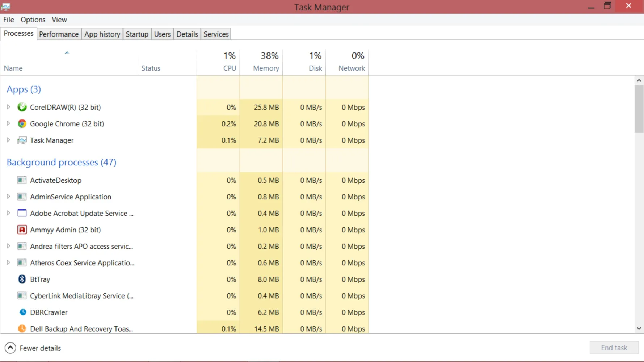Screen dimensions: 644x362
Task: Select the ActivateDesktop process name
Action: (56, 180)
